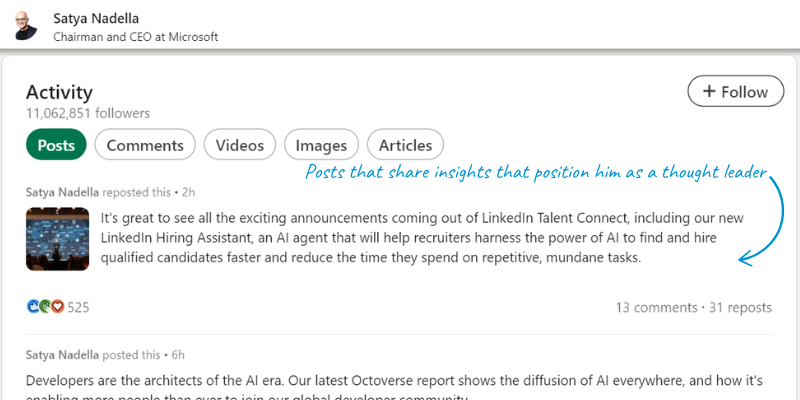Open the LinkedIn Talent Connect post thumbnail
Screen dimensions: 800x400
(58, 238)
